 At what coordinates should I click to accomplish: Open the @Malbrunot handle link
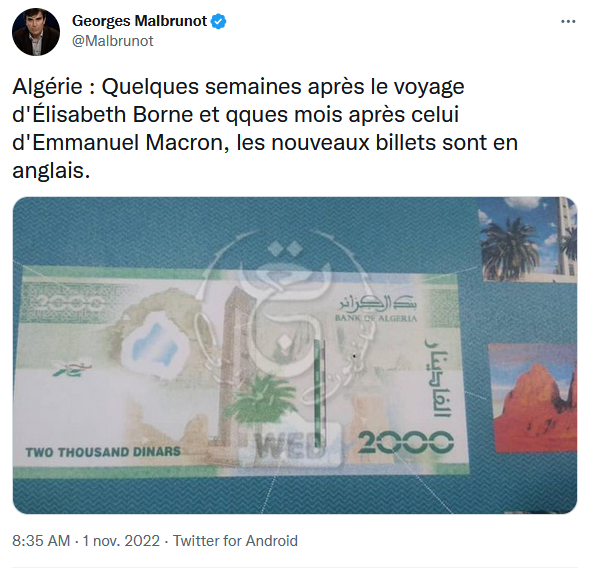tap(113, 41)
